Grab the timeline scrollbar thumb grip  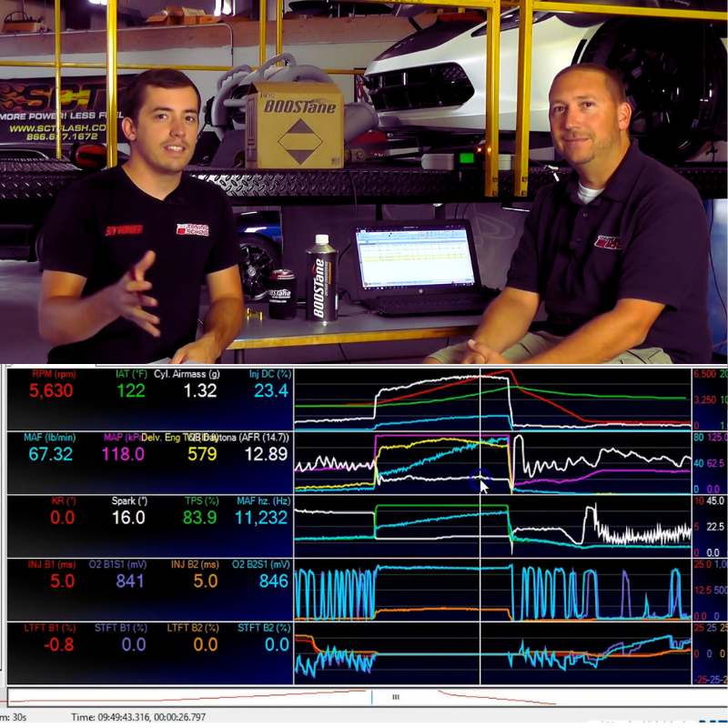[396, 697]
